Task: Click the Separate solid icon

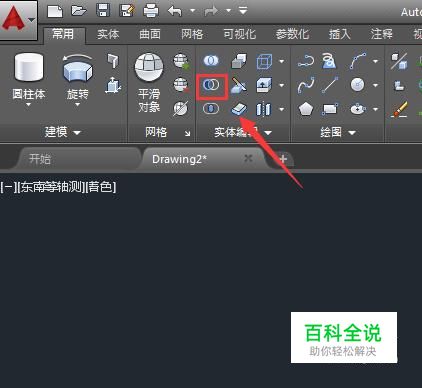Action: [x=264, y=109]
